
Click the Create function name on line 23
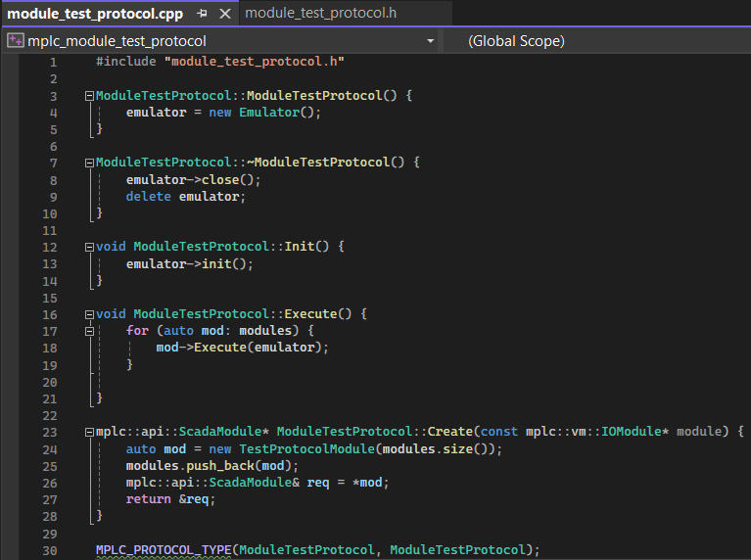coord(450,431)
